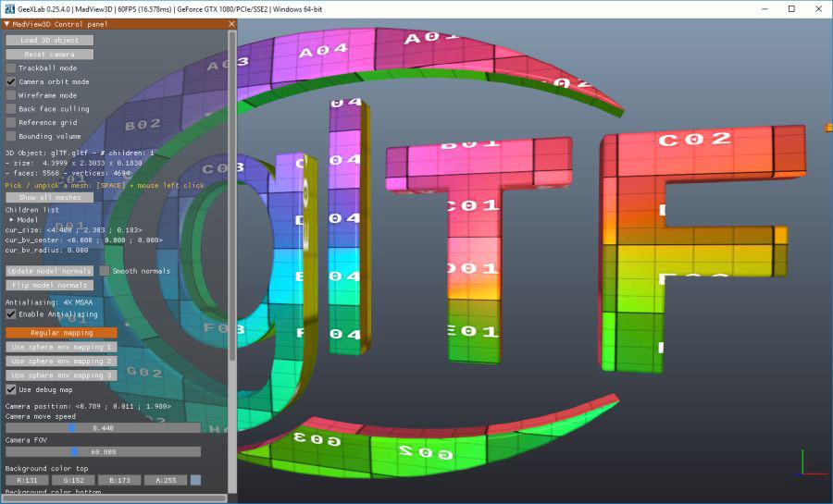Enable Back face culling
Viewport: 833px width, 504px height.
[10, 109]
